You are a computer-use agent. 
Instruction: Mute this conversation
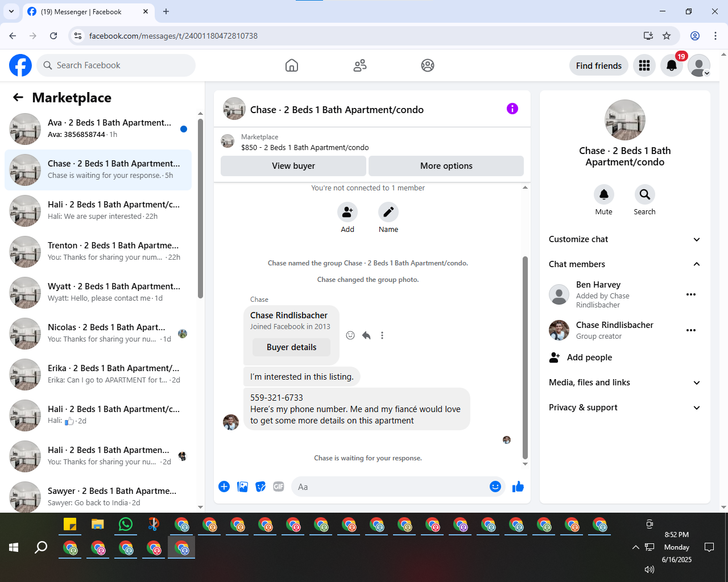(604, 194)
